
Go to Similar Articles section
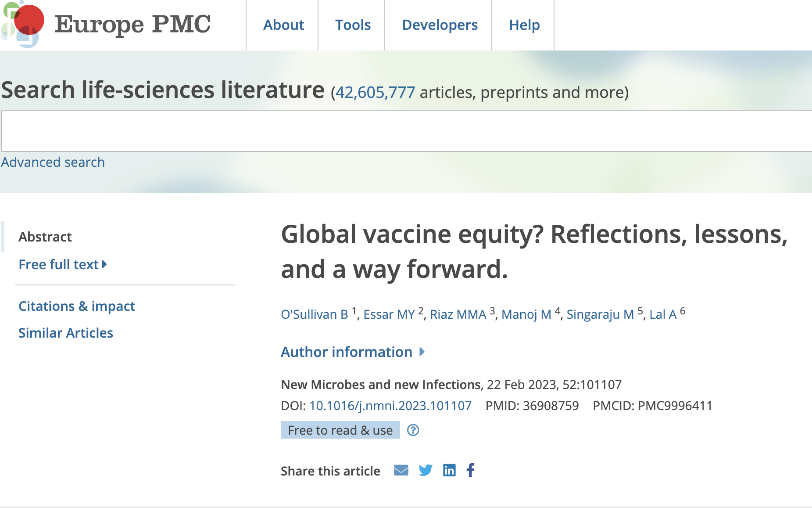point(66,333)
